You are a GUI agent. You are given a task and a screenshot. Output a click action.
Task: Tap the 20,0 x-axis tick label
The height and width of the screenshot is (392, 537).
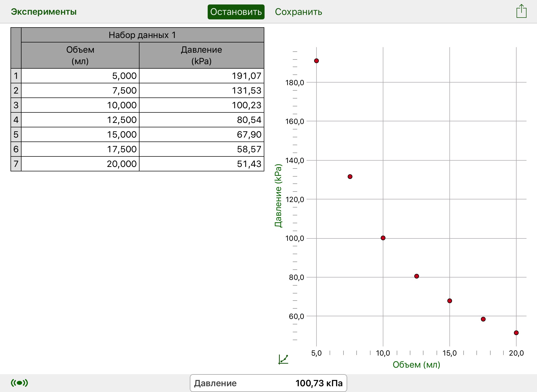pyautogui.click(x=516, y=353)
